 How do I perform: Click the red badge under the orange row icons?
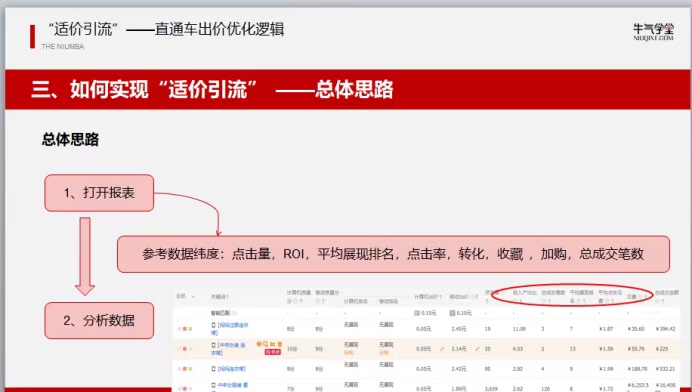click(272, 352)
